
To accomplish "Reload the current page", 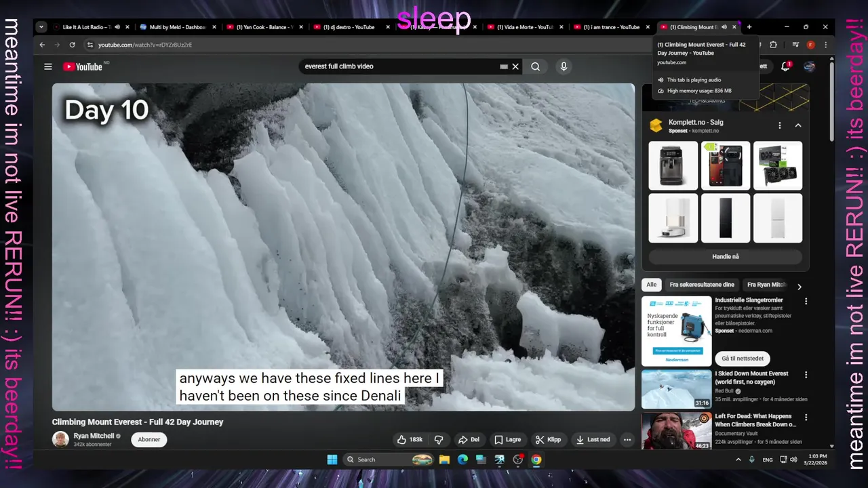I will point(72,45).
